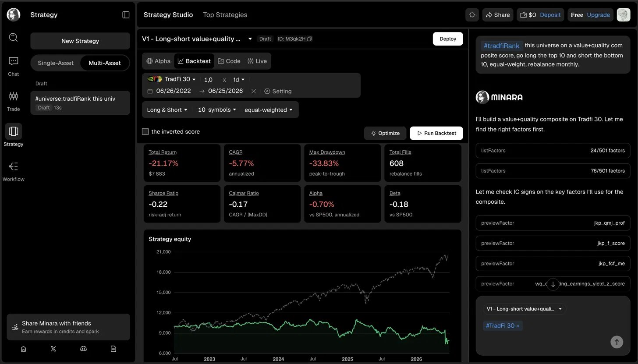
Task: Send message with the up-arrow button
Action: point(617,342)
